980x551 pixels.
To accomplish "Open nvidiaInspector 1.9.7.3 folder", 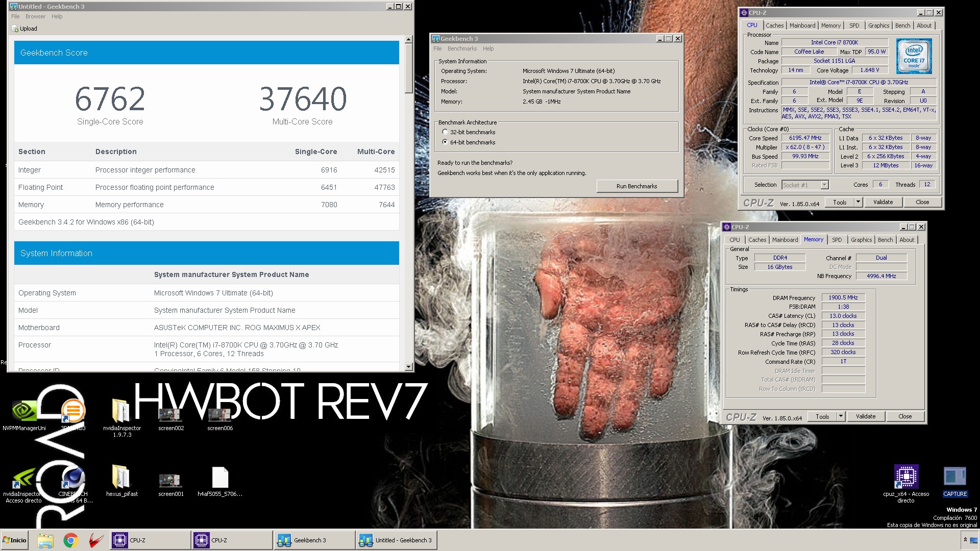I will click(122, 418).
